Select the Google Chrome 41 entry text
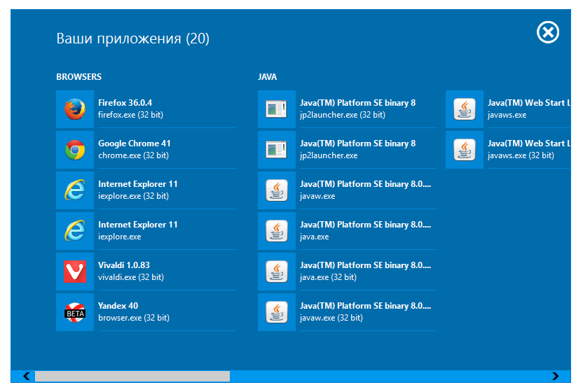Screen dimensions: 583x392 (x=134, y=143)
